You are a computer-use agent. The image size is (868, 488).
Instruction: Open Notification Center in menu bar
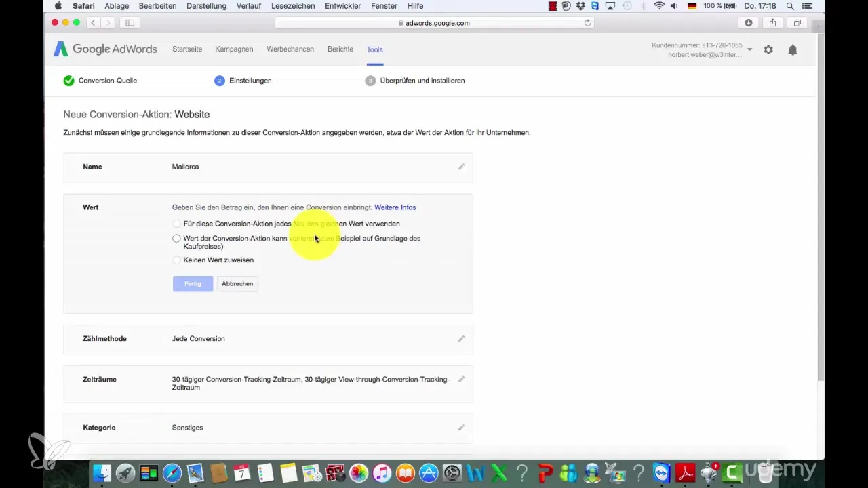[x=808, y=6]
